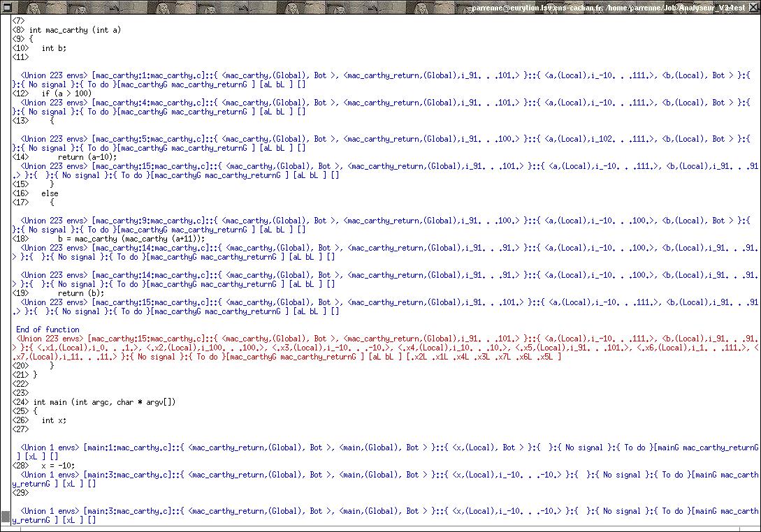
Task: Click line <25> opening brace
Action: (x=35, y=411)
